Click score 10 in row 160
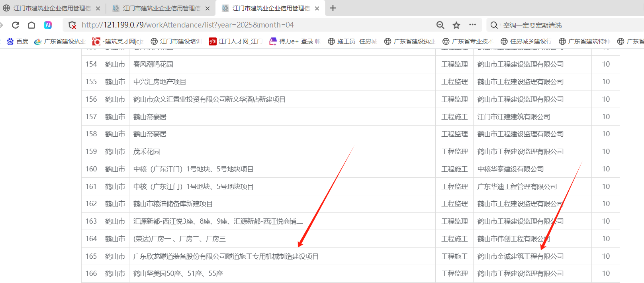This screenshot has width=644, height=283. pyautogui.click(x=606, y=169)
